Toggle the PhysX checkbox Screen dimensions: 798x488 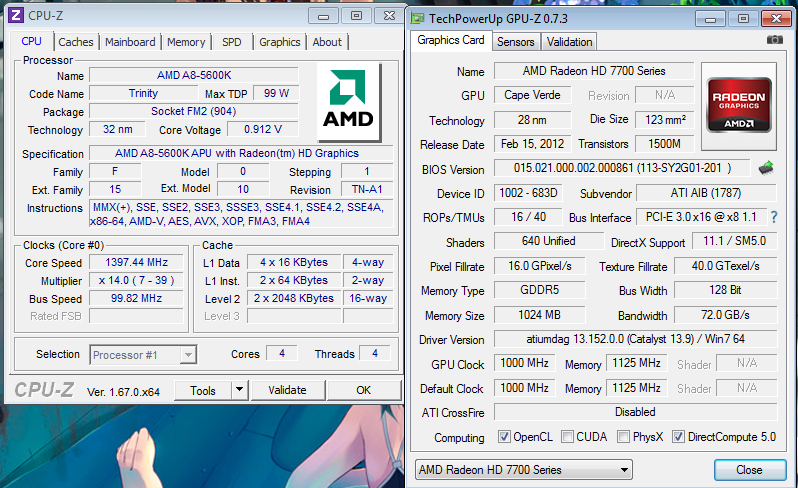tap(623, 437)
